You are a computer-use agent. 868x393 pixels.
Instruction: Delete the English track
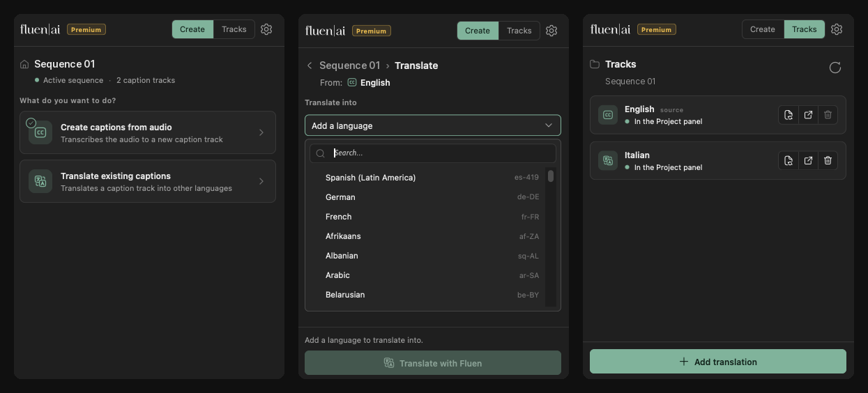[x=828, y=115]
